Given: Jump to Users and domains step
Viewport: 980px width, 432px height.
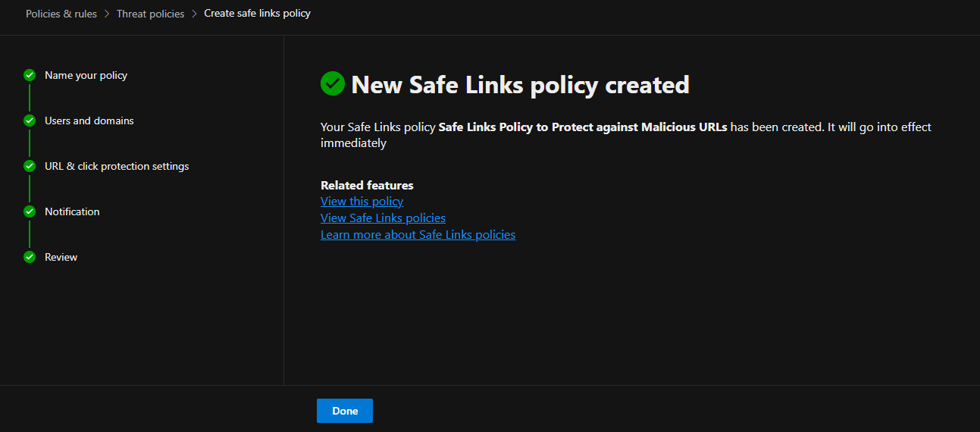Looking at the screenshot, I should click(89, 121).
